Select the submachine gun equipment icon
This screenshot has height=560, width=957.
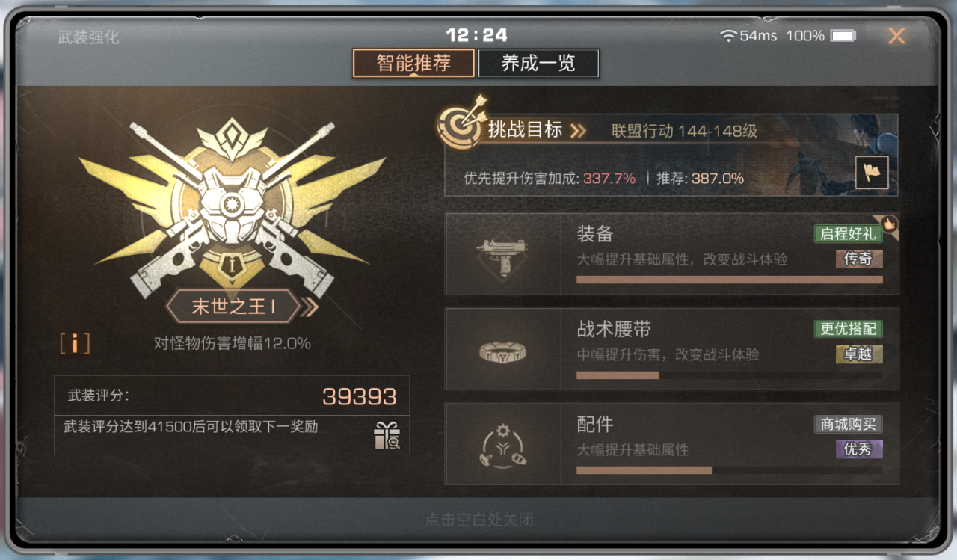point(502,253)
